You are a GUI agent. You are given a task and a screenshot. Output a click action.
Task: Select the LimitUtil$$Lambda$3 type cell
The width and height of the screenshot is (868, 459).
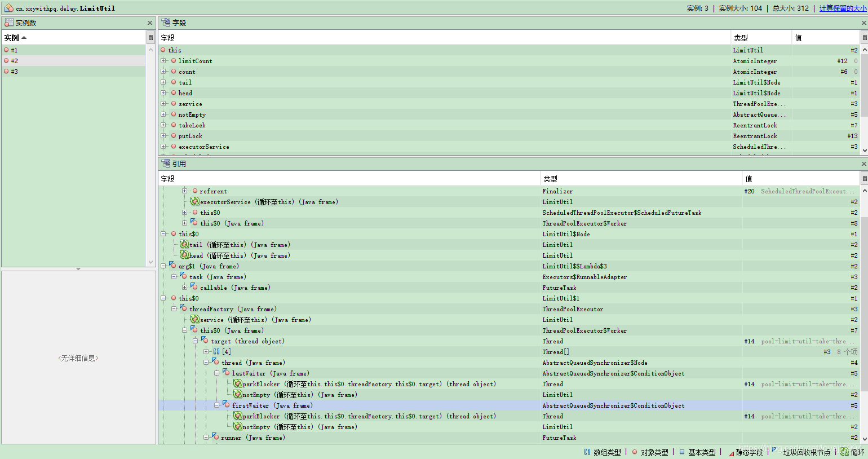641,266
